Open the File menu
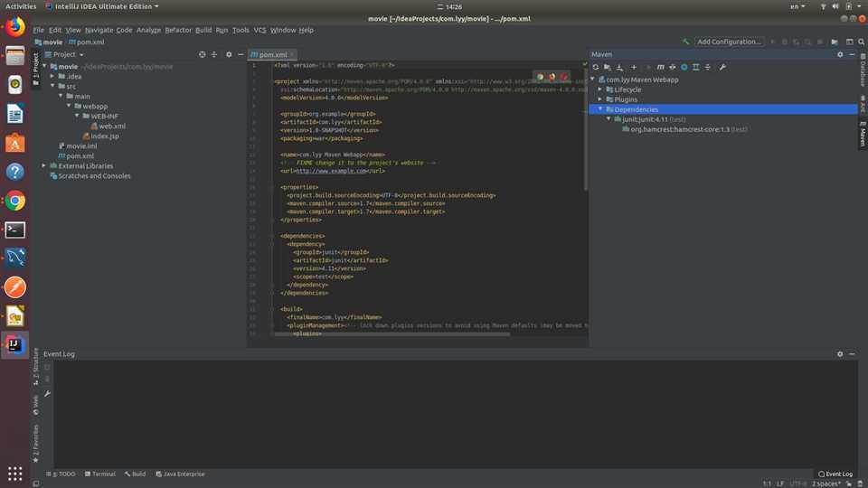The height and width of the screenshot is (488, 868). coord(38,30)
